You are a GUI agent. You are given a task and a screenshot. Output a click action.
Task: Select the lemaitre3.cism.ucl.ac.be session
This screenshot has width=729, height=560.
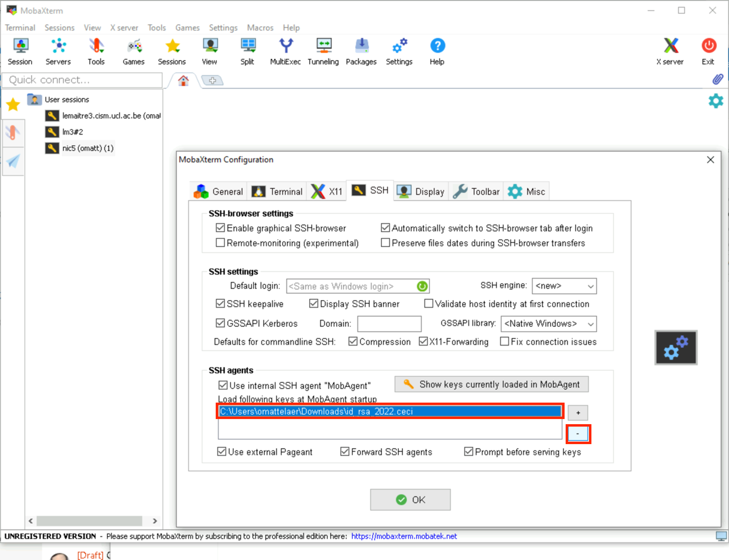tap(103, 115)
